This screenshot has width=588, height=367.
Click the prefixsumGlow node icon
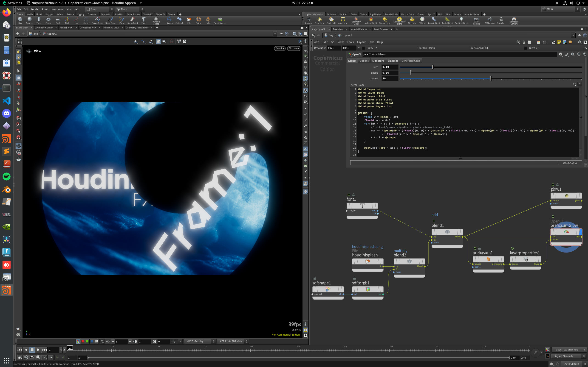coord(566,232)
